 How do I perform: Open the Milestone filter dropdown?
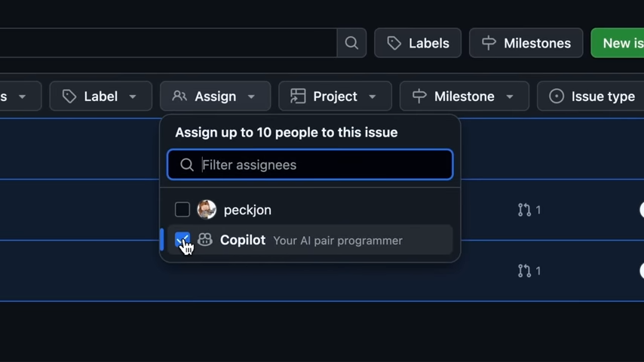464,97
